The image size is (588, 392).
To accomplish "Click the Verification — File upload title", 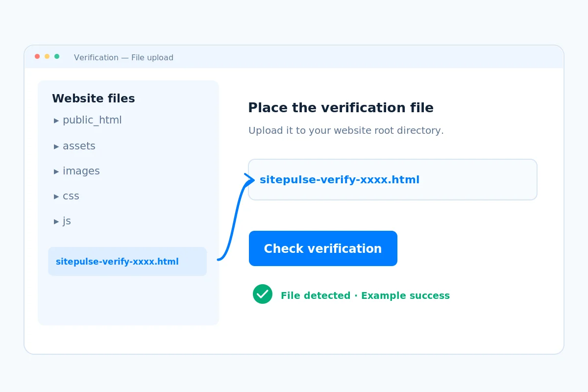I will 123,57.
